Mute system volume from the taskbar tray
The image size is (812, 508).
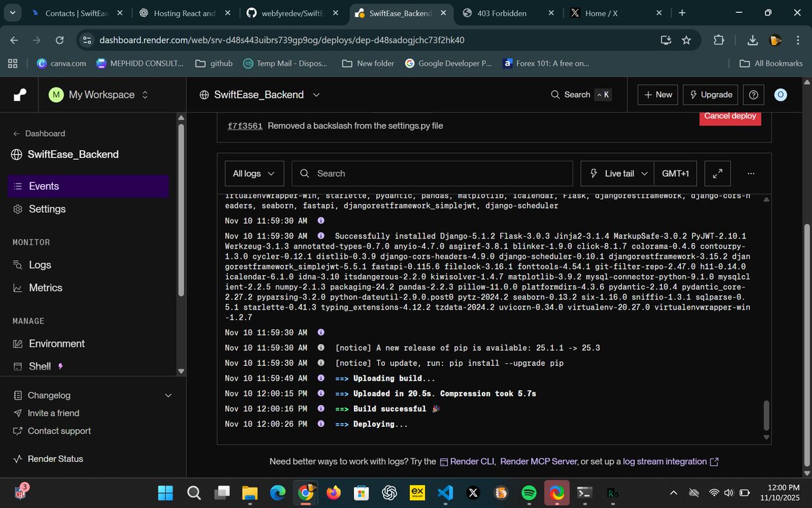coord(727,492)
